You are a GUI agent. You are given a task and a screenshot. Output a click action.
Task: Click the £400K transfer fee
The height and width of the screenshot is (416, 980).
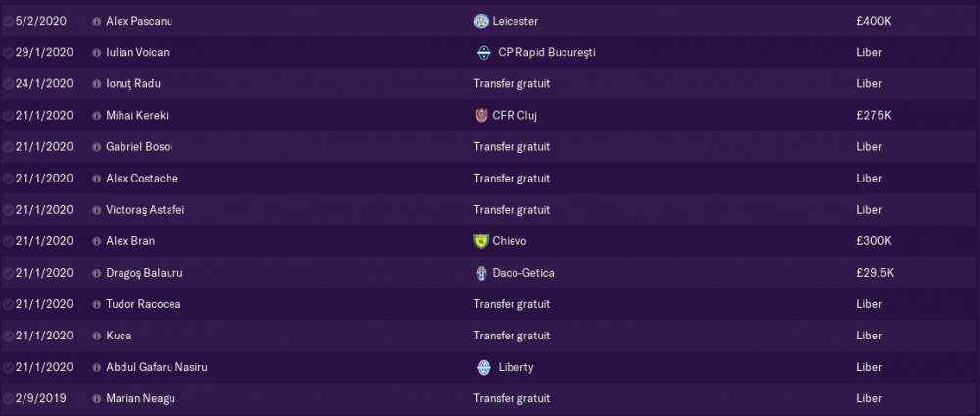coord(874,22)
